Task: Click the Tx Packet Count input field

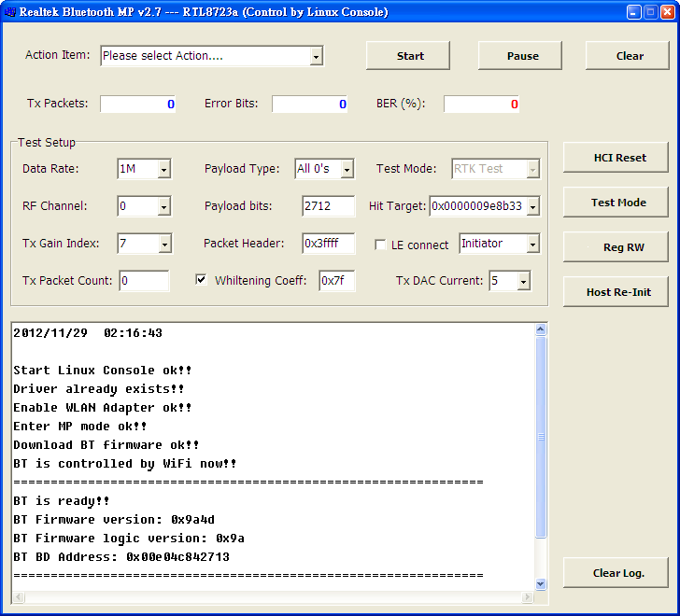Action: pyautogui.click(x=144, y=281)
